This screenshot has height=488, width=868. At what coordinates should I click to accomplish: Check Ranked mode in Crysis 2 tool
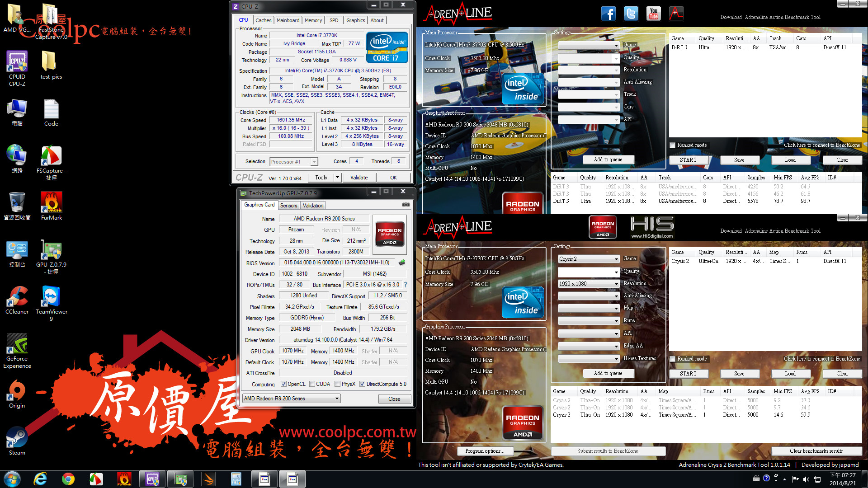point(673,359)
